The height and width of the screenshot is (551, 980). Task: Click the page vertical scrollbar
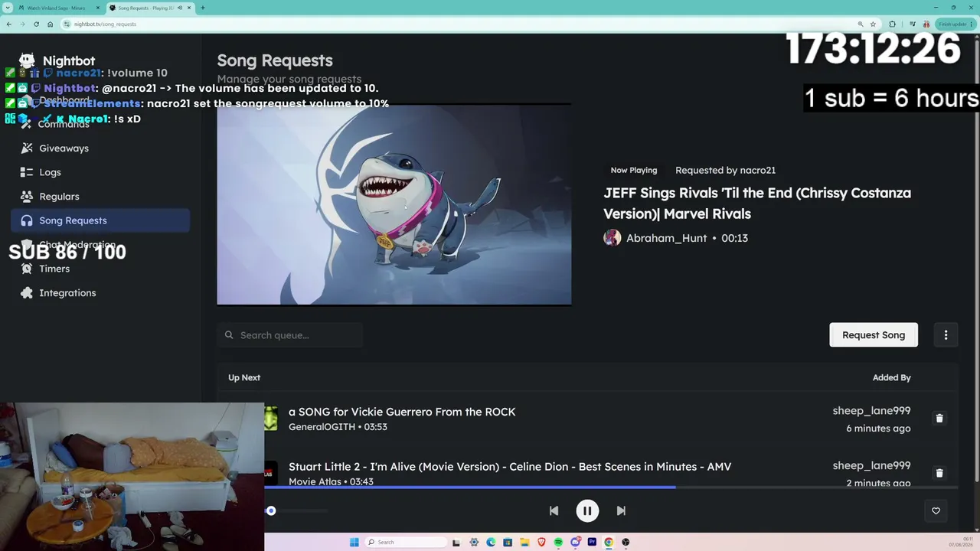976,260
